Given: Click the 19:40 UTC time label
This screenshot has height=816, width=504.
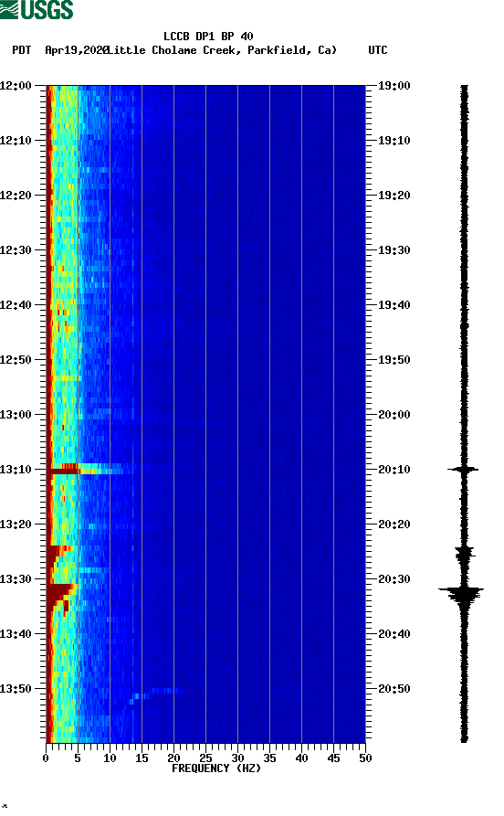Looking at the screenshot, I should coord(394,305).
